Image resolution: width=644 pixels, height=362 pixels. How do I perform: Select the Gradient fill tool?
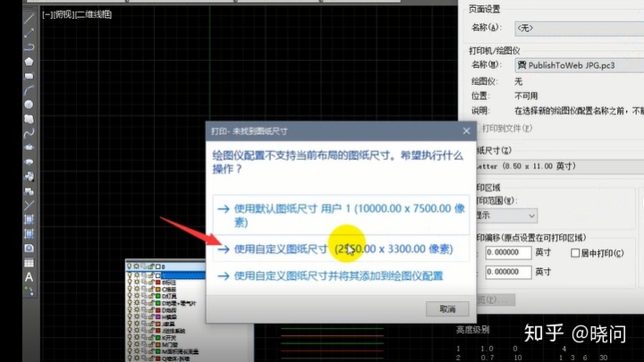29,233
